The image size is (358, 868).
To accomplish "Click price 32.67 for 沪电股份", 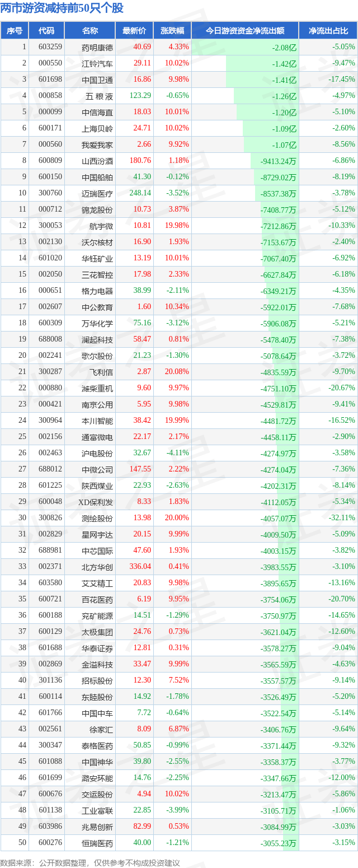I will tap(142, 453).
